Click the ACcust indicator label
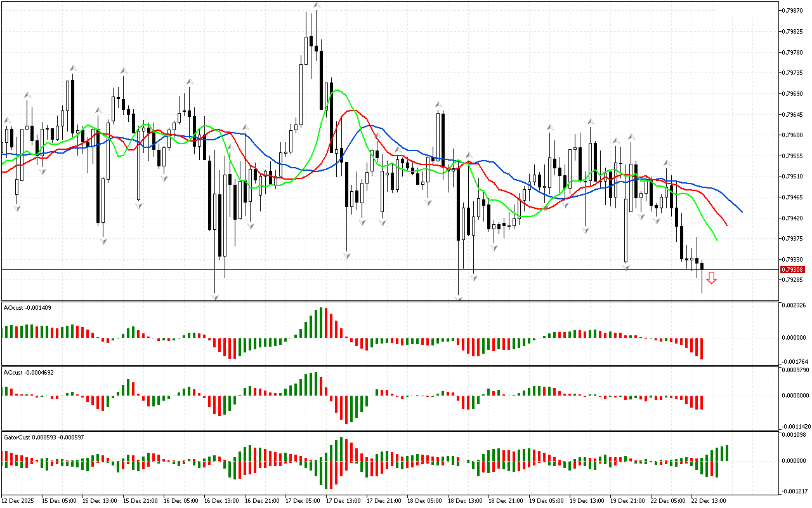 point(28,372)
